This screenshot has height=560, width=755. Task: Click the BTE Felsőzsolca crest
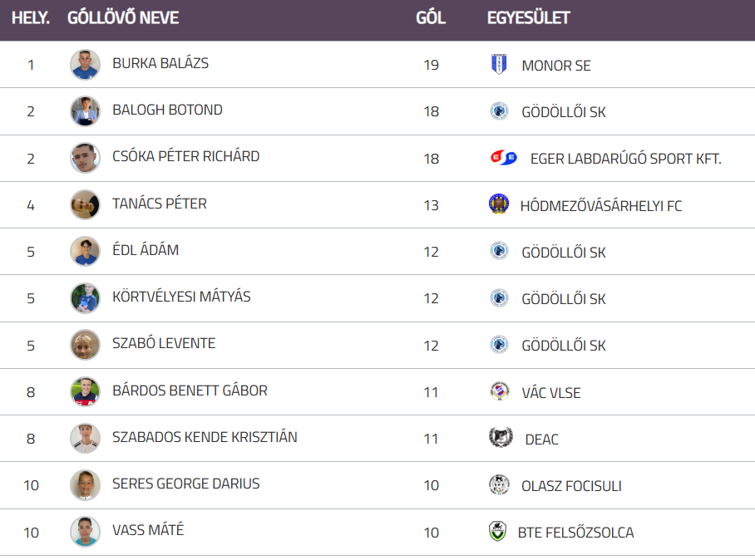coord(497,532)
